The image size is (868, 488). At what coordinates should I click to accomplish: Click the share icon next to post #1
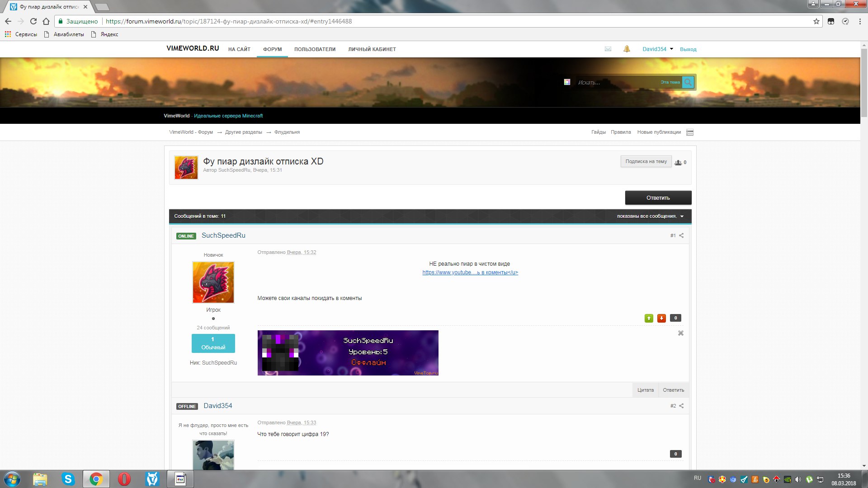point(681,235)
